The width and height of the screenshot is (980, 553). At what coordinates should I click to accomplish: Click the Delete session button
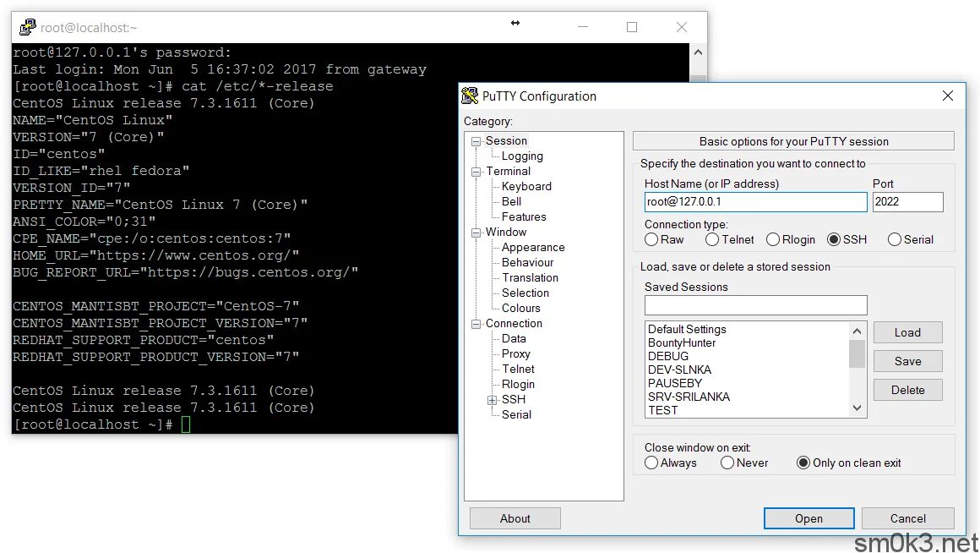pos(907,391)
